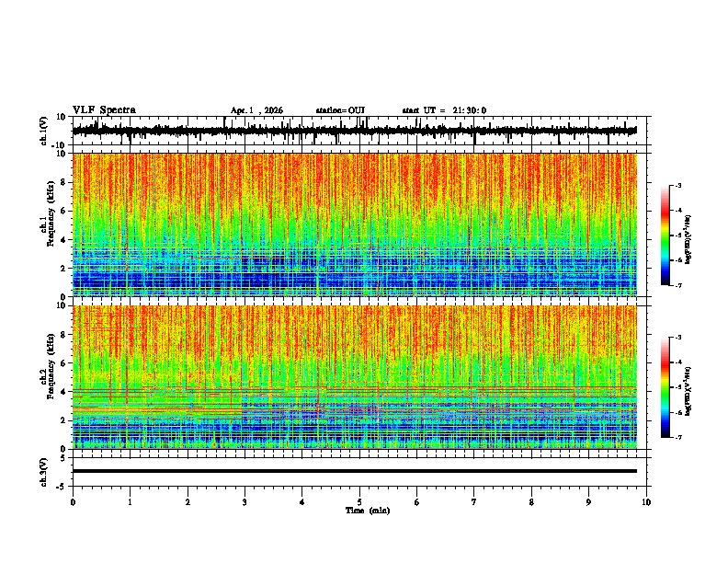The height and width of the screenshot is (563, 728).
Task: Click the "-3" label on ch.1 color scale
Action: point(677,185)
